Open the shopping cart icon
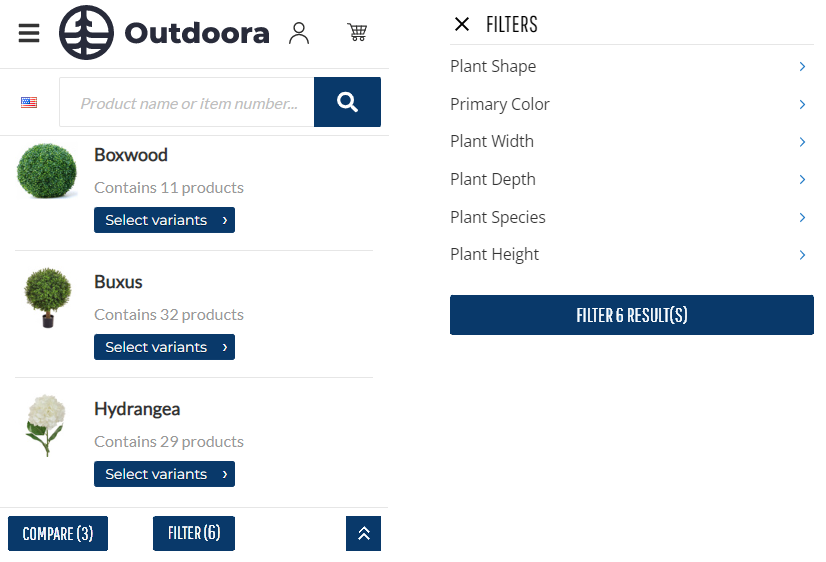Viewport: 826px width, 562px height. click(x=357, y=32)
